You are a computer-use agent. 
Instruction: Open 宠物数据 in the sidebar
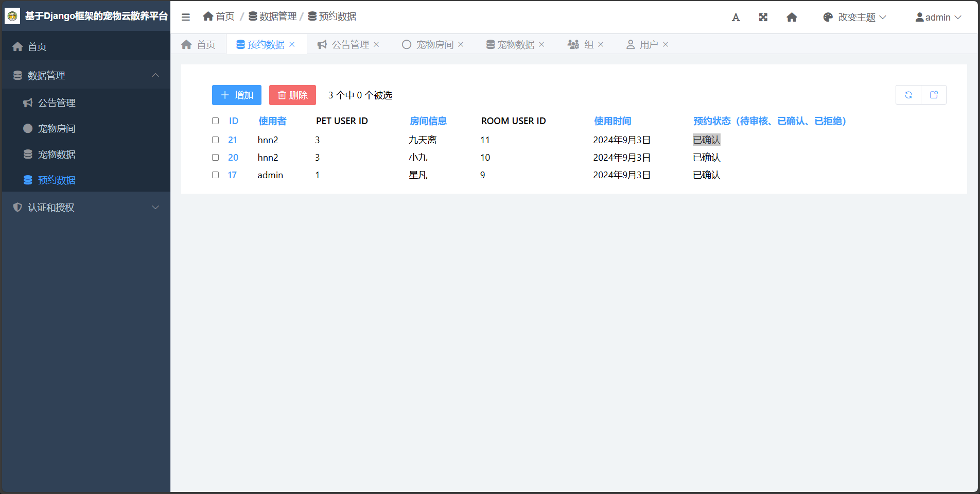pyautogui.click(x=86, y=154)
